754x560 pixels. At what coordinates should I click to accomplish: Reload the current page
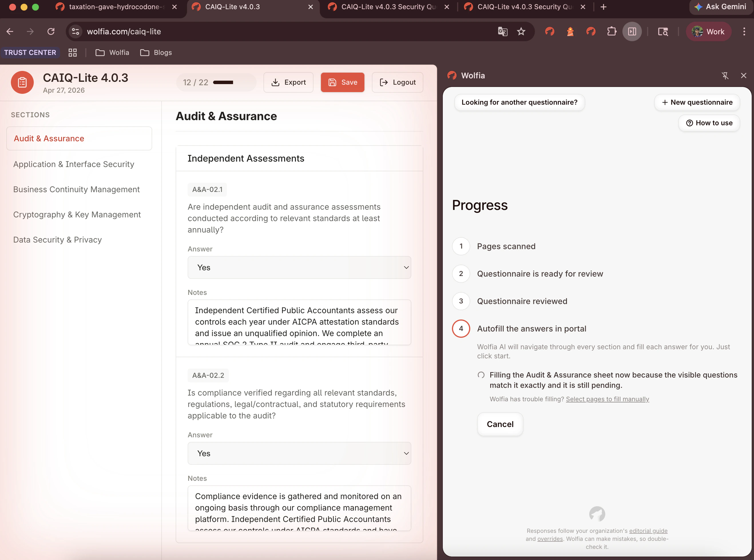tap(51, 31)
